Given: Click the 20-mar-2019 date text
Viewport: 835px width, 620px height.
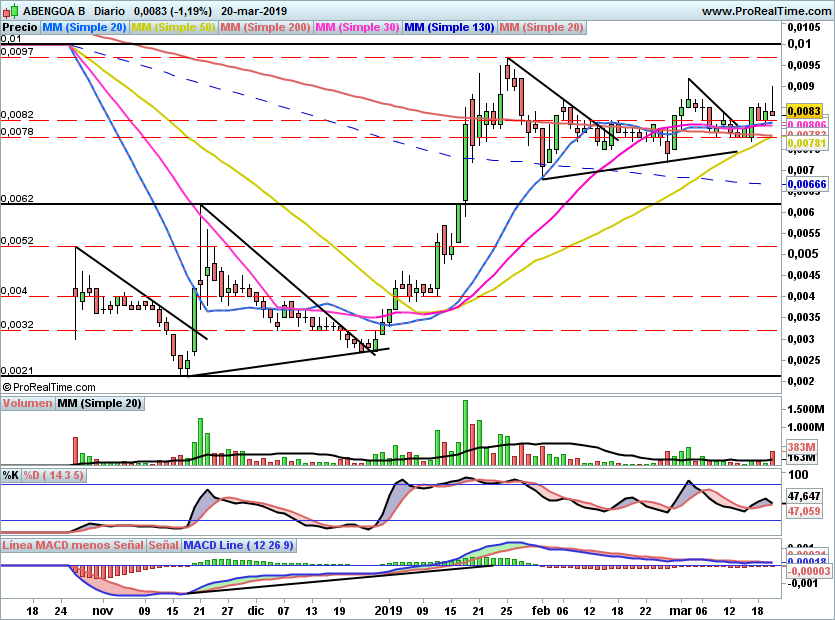Looking at the screenshot, I should click(x=254, y=11).
